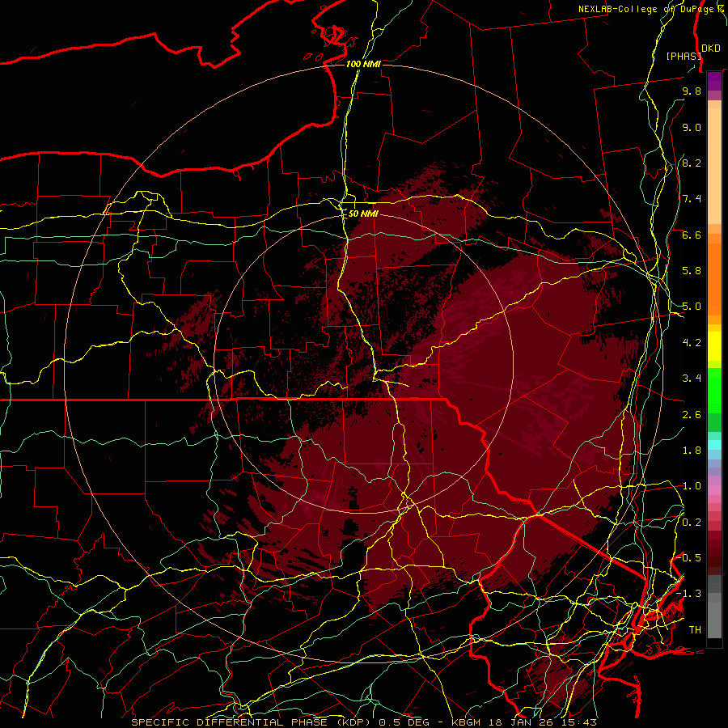Click the 7.4 value on the color scale
This screenshot has width=728, height=728.
[x=692, y=199]
